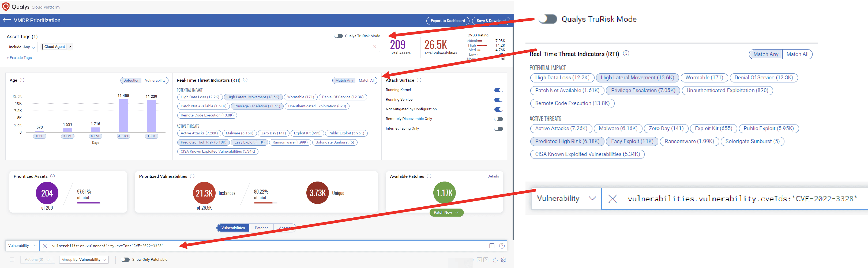The height and width of the screenshot is (268, 868).
Task: Select the 31-60 days age range chip
Action: [x=68, y=136]
